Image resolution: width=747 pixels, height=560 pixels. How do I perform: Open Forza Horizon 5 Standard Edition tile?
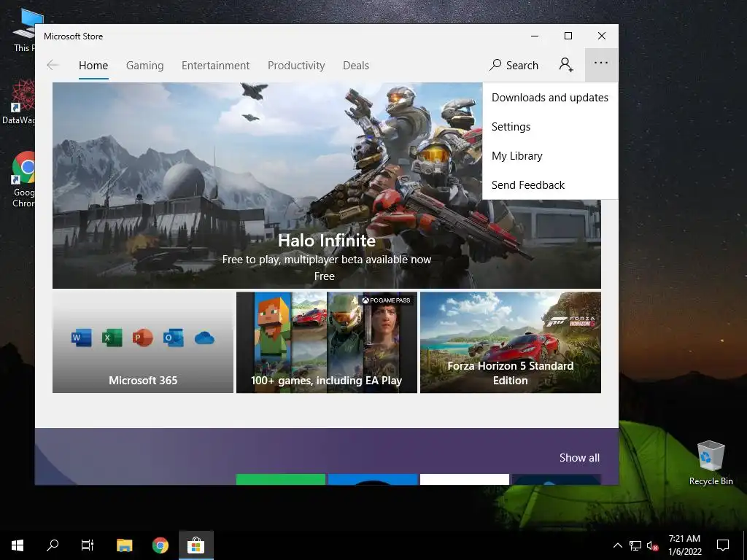[x=511, y=343]
